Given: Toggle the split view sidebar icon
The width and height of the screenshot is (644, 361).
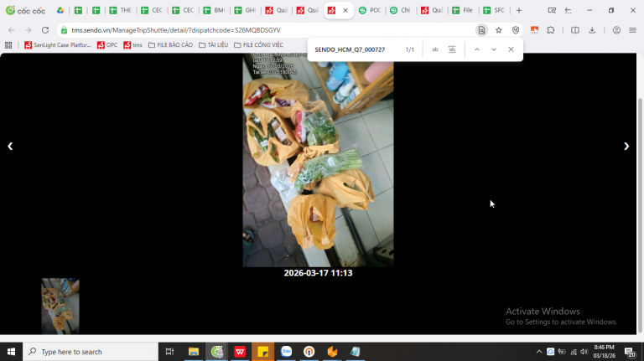Looking at the screenshot, I should tap(575, 30).
